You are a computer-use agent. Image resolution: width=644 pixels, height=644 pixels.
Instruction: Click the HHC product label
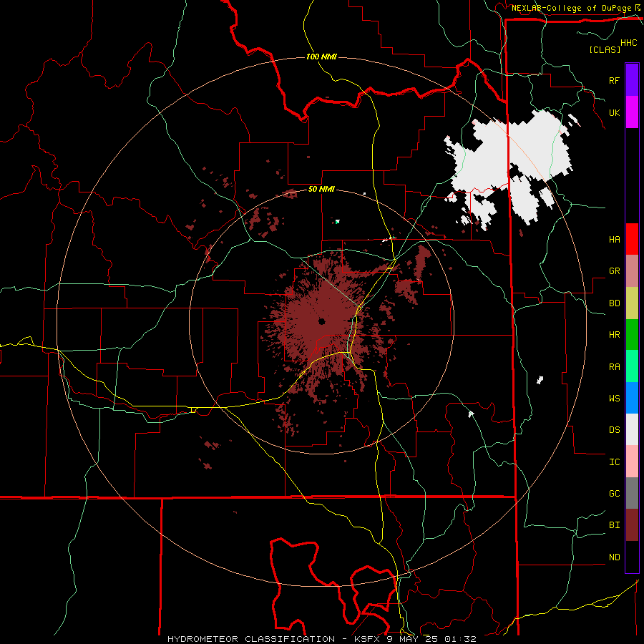click(629, 43)
